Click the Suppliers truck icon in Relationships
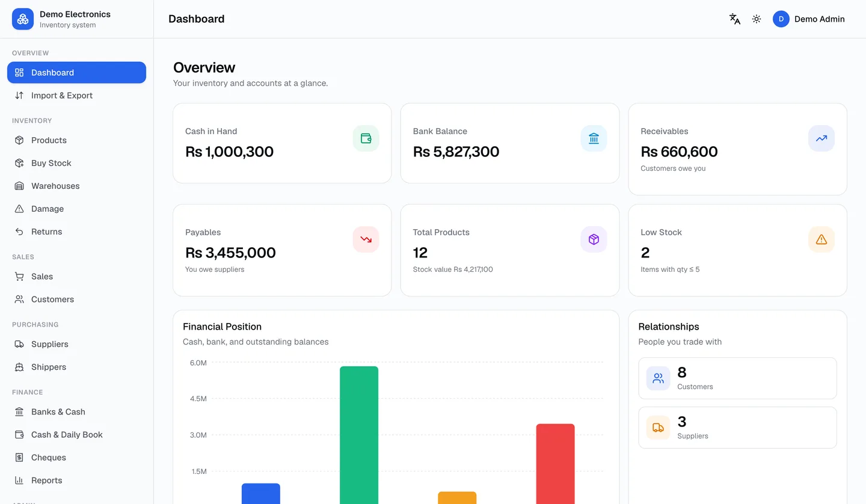The width and height of the screenshot is (866, 504). click(659, 428)
